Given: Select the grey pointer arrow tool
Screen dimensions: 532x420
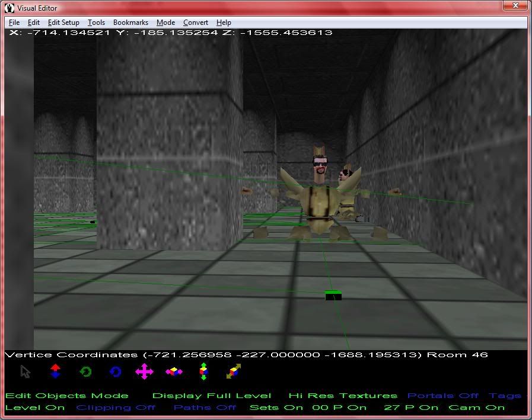Looking at the screenshot, I should click(25, 371).
